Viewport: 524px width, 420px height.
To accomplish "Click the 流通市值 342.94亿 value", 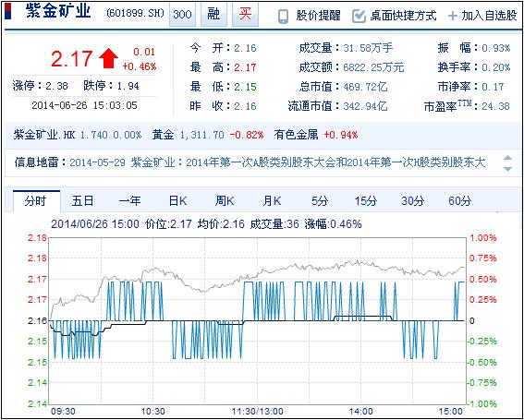I will pos(365,106).
